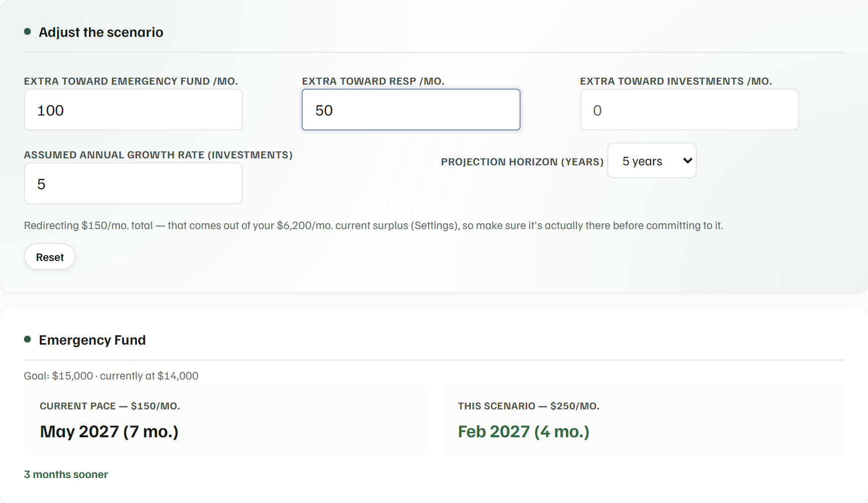Click the 'May 2027 (7 mo.)' current pace value
Viewport: 868px width, 503px height.
coord(109,432)
